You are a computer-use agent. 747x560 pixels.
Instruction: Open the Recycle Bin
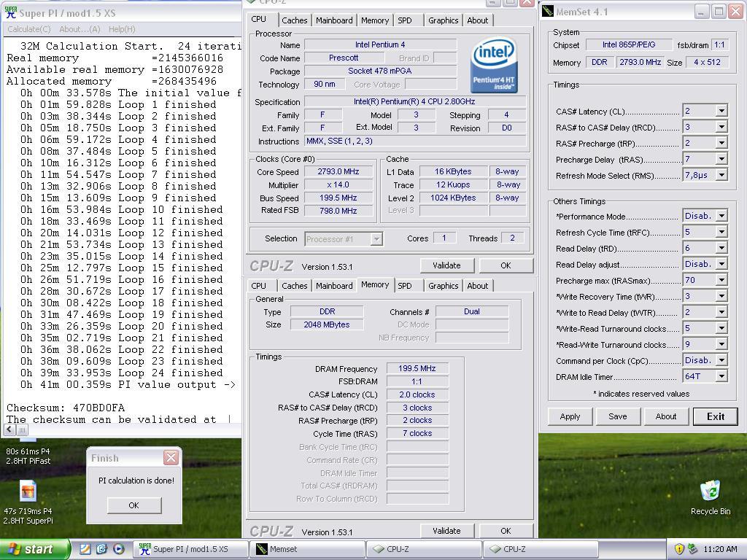tap(711, 497)
